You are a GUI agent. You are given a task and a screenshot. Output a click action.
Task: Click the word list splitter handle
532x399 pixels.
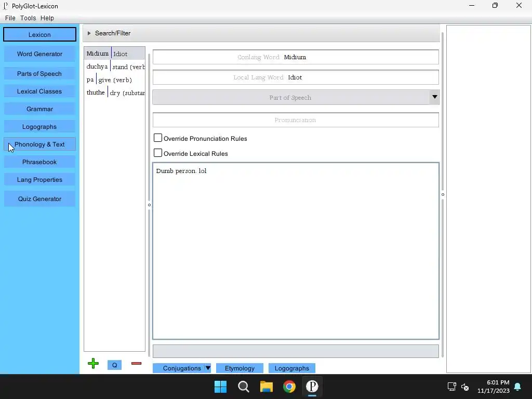pos(149,205)
